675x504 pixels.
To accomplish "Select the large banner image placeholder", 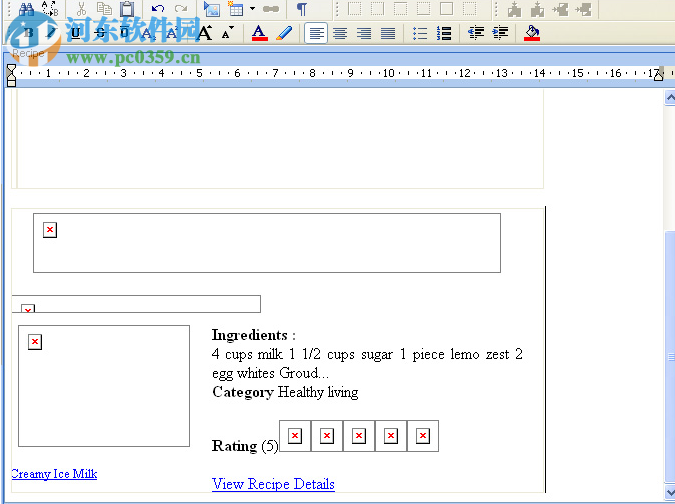I will point(267,243).
